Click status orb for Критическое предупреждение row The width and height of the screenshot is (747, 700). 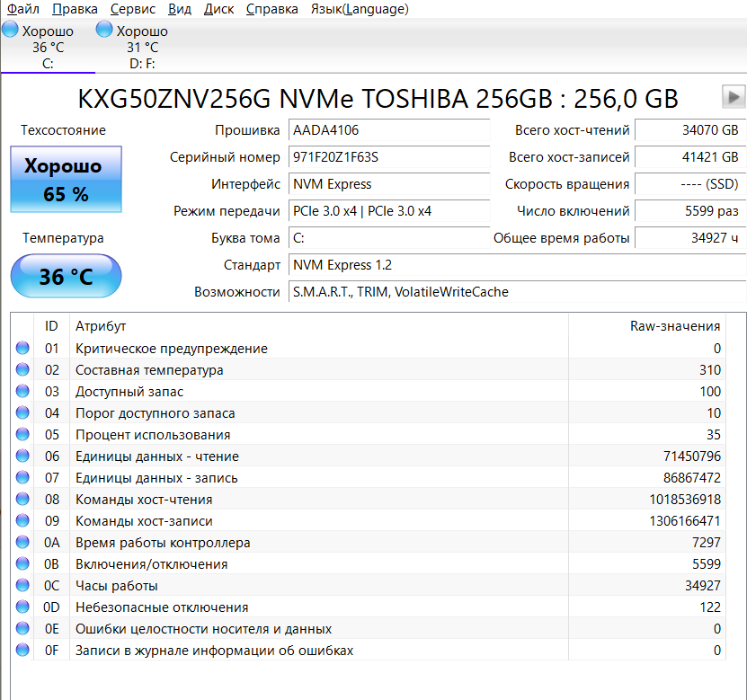coord(22,349)
